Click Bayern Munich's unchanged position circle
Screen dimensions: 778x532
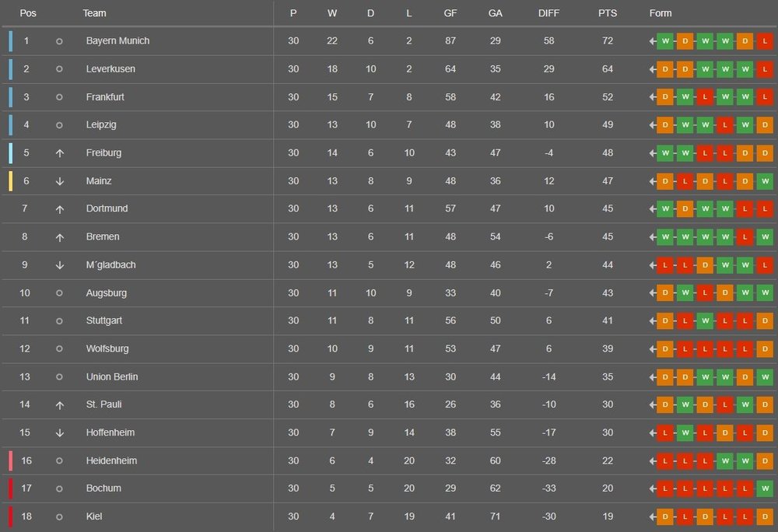click(59, 41)
